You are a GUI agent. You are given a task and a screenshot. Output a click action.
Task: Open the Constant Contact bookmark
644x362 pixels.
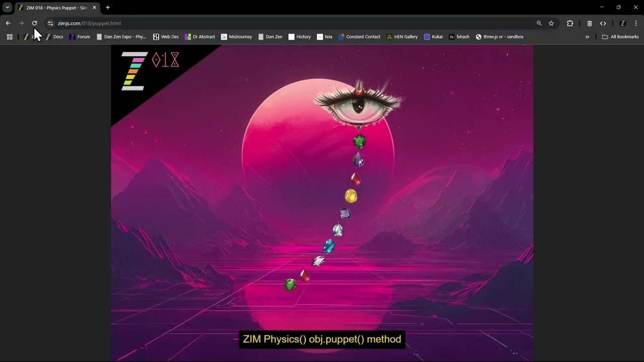point(359,37)
